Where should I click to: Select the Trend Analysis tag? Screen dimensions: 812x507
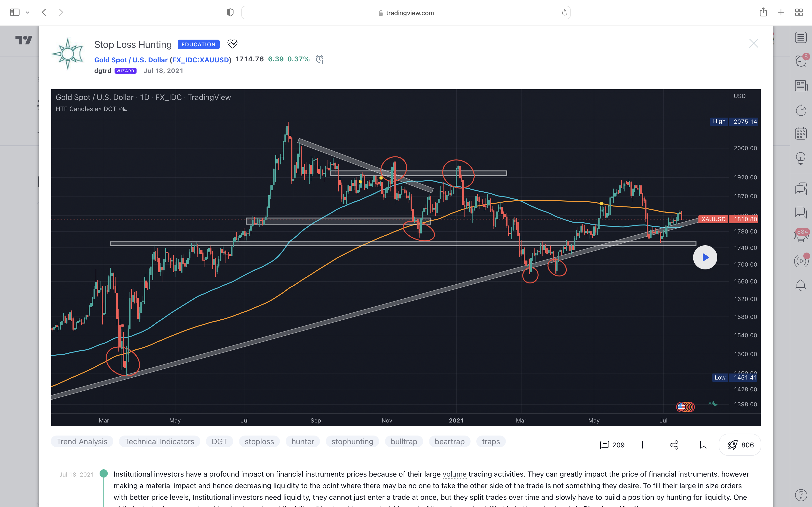point(82,442)
